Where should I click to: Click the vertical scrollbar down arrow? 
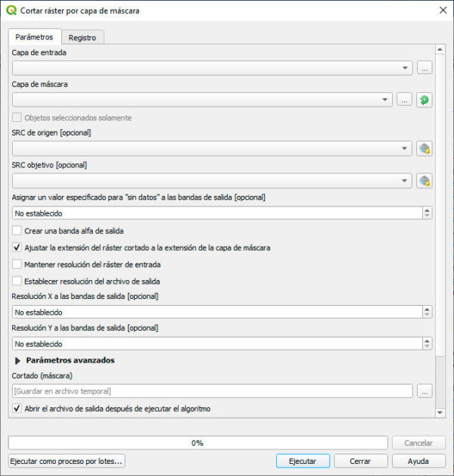click(x=440, y=412)
